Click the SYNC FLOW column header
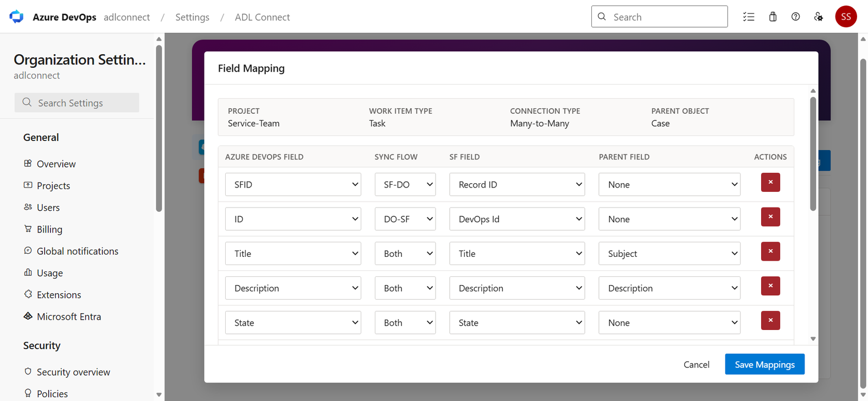This screenshot has height=401, width=868. 396,157
